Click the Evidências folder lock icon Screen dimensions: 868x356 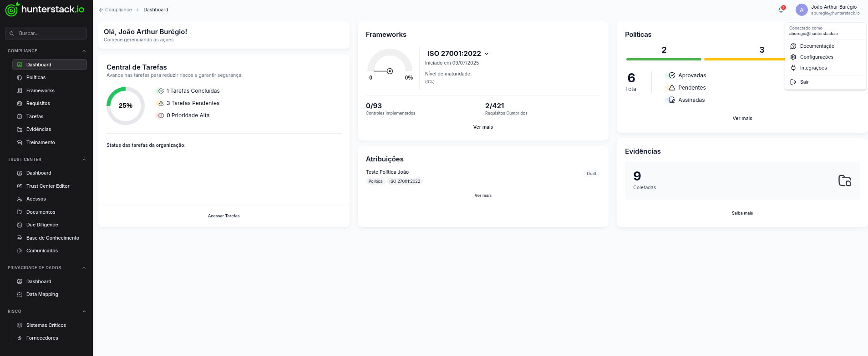click(x=844, y=181)
